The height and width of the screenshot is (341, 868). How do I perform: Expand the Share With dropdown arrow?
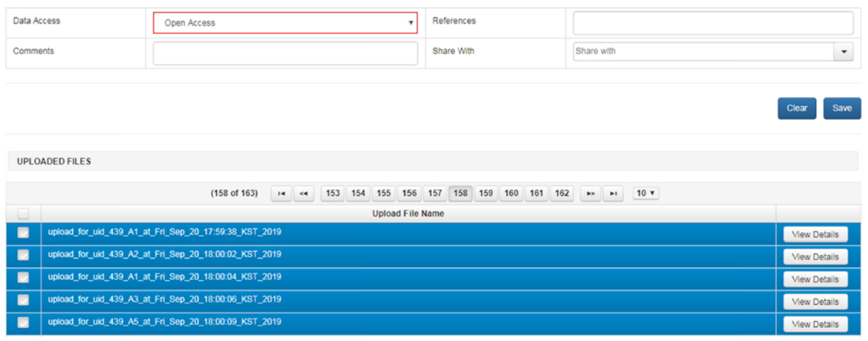tap(844, 52)
